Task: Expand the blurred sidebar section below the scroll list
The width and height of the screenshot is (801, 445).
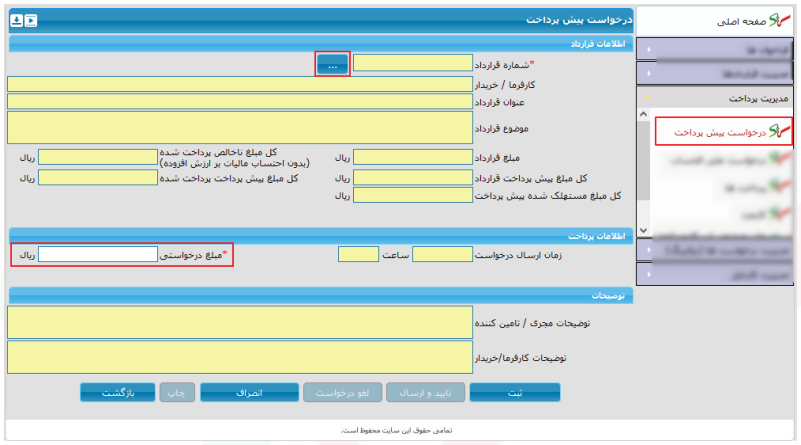Action: 649,250
